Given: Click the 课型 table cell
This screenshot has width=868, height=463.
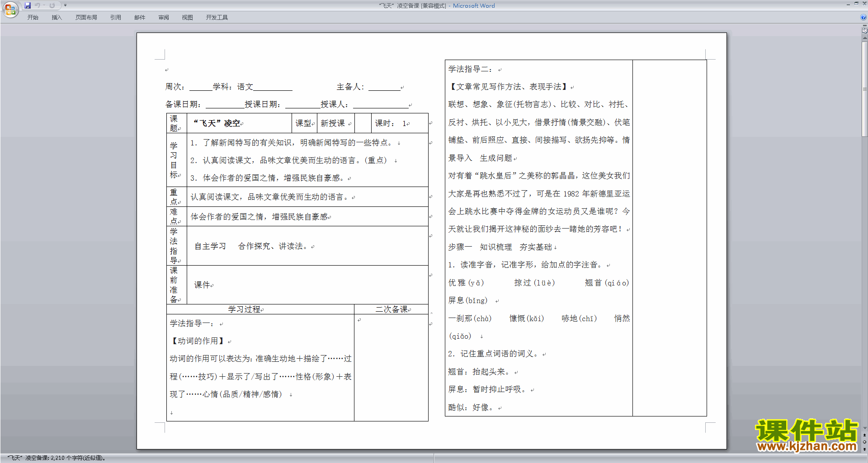Looking at the screenshot, I should [x=303, y=123].
